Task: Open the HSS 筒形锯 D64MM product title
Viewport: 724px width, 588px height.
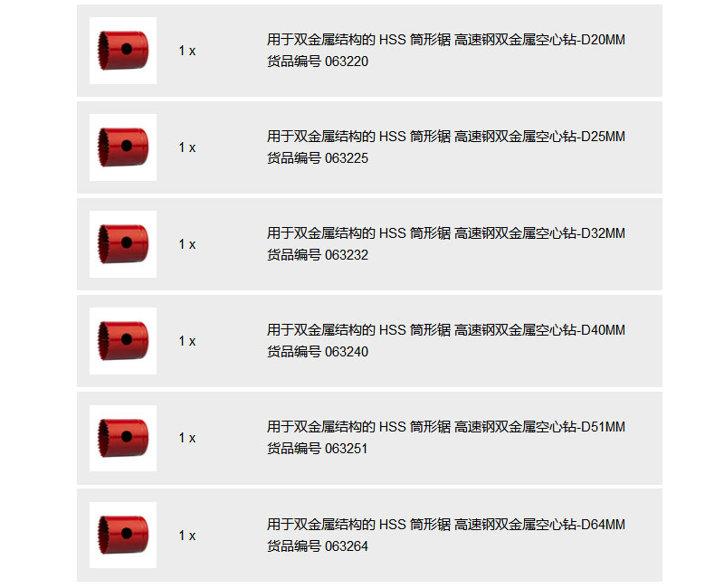Action: 446,525
